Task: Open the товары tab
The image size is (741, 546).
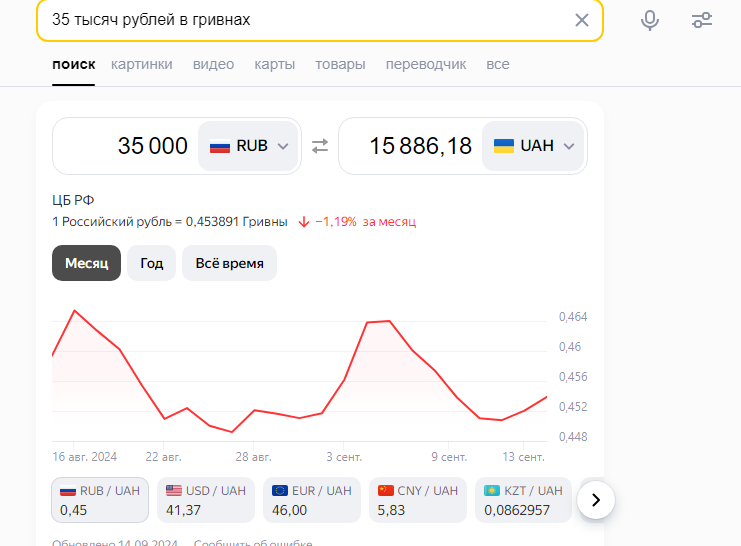Action: (x=340, y=64)
